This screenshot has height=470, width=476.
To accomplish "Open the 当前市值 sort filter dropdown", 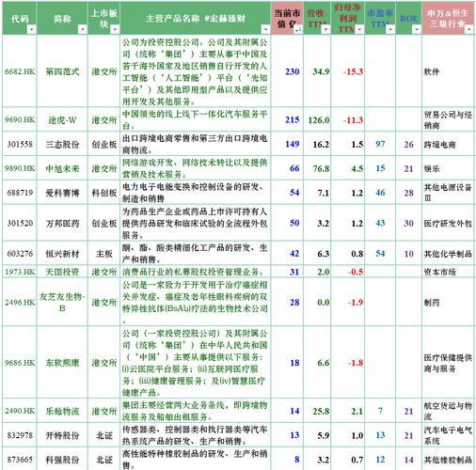I will pyautogui.click(x=297, y=30).
